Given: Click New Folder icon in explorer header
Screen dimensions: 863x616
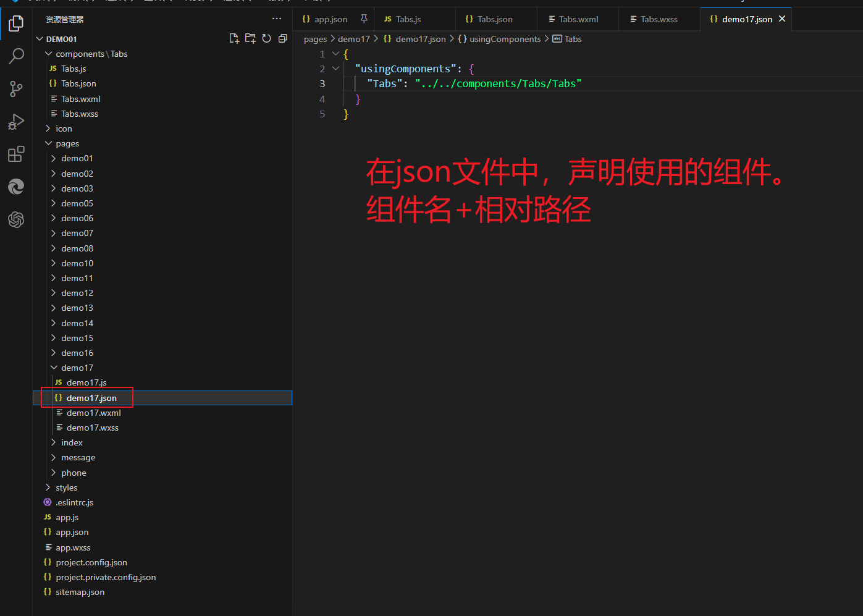Looking at the screenshot, I should (x=250, y=38).
